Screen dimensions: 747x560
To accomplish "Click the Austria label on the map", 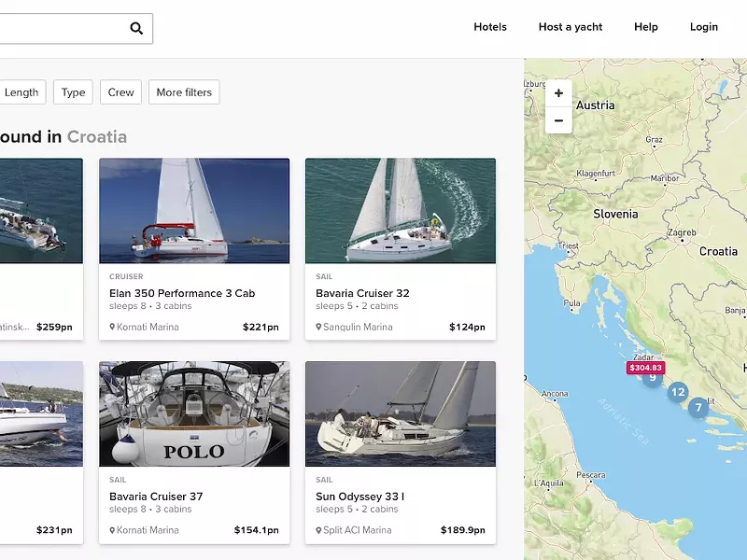I will [x=595, y=105].
